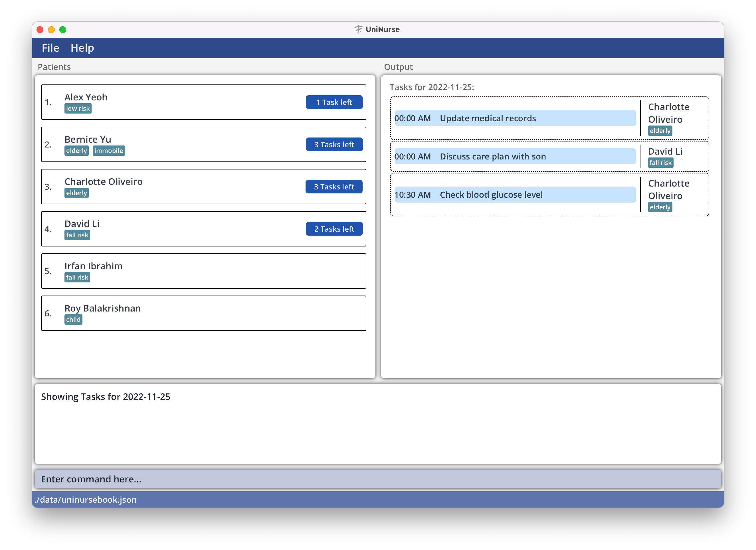Screen dimensions: 756x550
Task: Click Bernice Yu's 3 Tasks left badge
Action: (334, 144)
